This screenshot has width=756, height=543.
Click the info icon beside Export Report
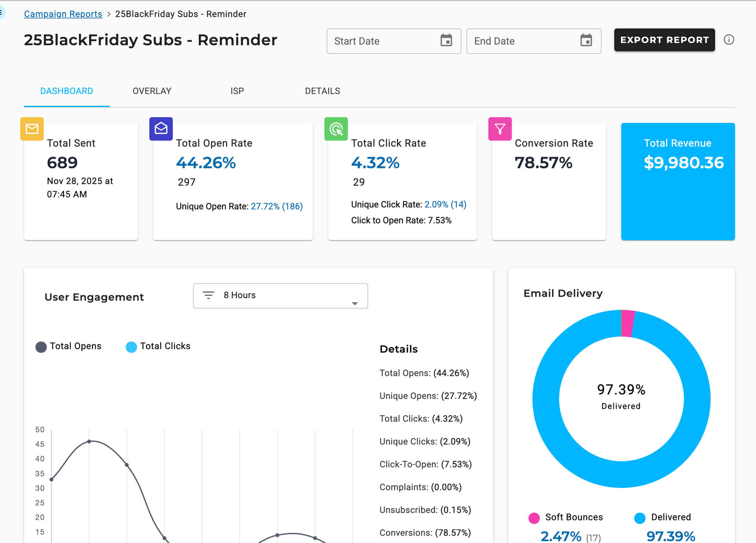coord(728,40)
